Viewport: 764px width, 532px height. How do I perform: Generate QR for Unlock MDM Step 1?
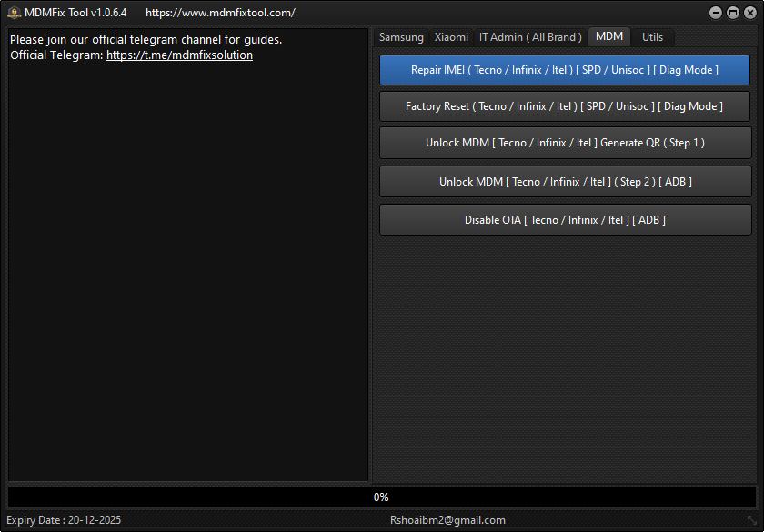coord(565,143)
